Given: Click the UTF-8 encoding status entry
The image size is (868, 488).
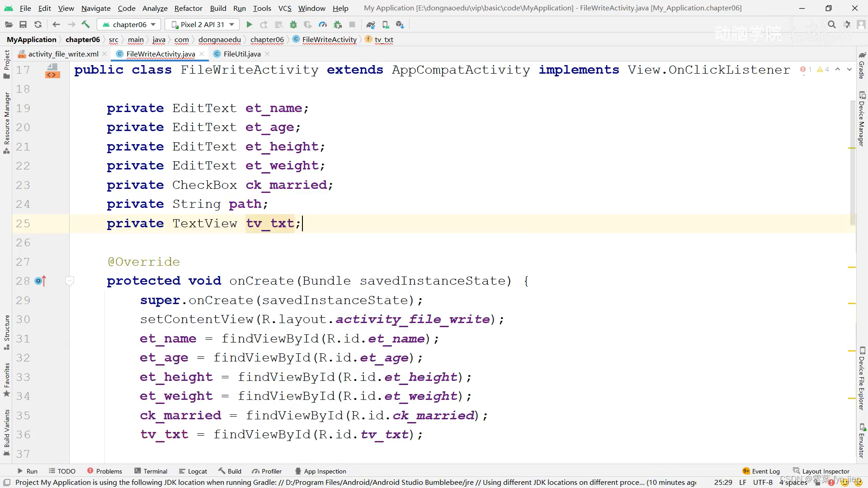Looking at the screenshot, I should (x=763, y=483).
